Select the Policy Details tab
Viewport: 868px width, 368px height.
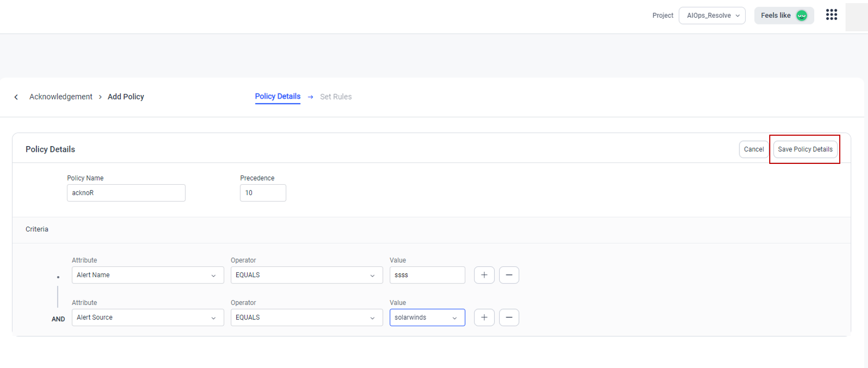(x=277, y=97)
